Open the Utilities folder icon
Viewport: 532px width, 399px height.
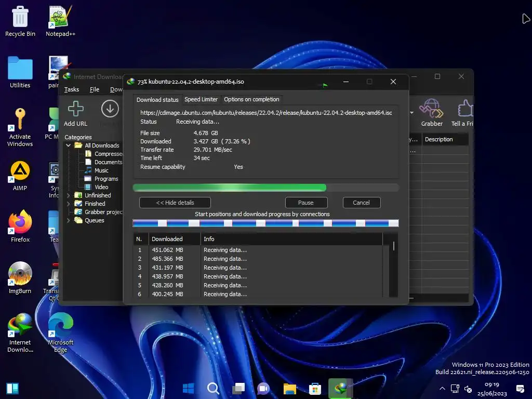click(x=20, y=72)
